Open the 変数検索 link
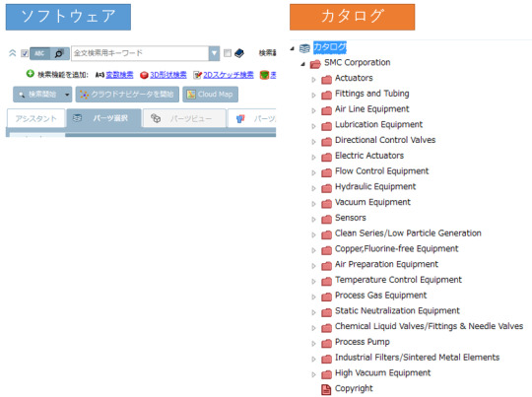The height and width of the screenshot is (397, 532). click(119, 75)
